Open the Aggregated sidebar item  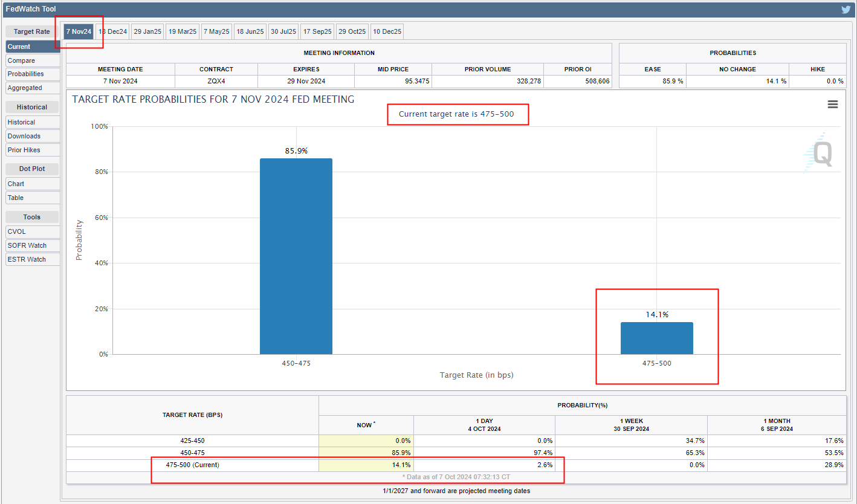pyautogui.click(x=33, y=88)
